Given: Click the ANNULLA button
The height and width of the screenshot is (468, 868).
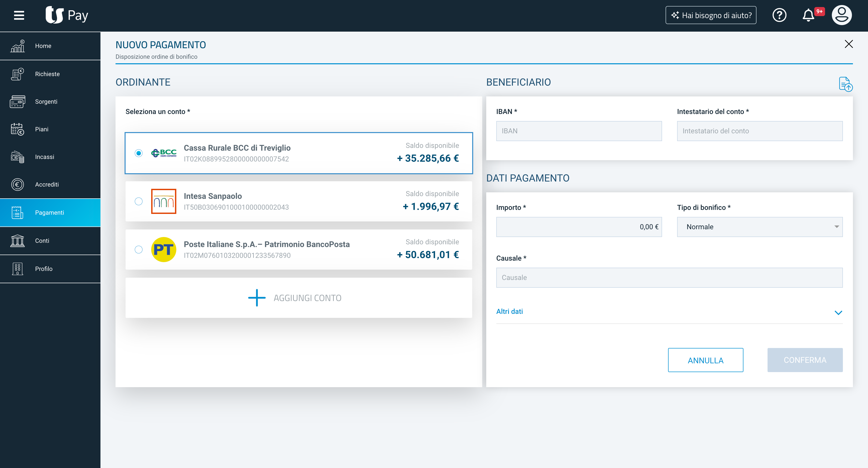Looking at the screenshot, I should click(x=705, y=360).
